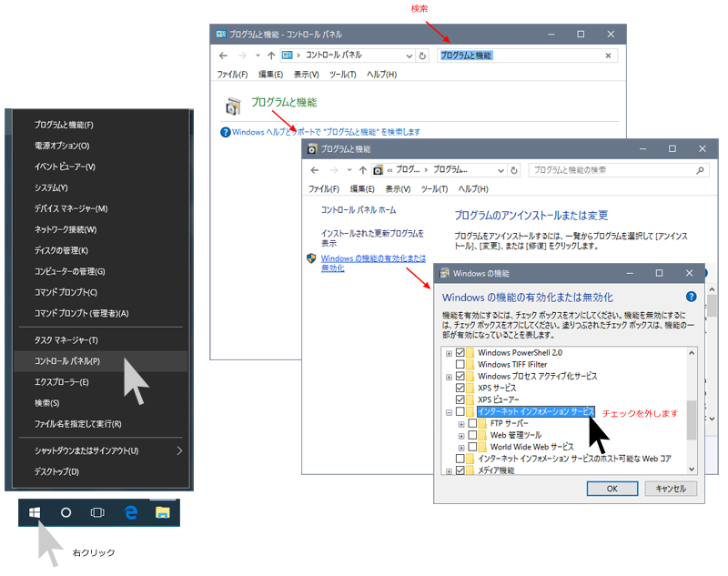Toggle メディア機能 checkbox
Viewport: 728px width, 576px height.
coord(460,470)
